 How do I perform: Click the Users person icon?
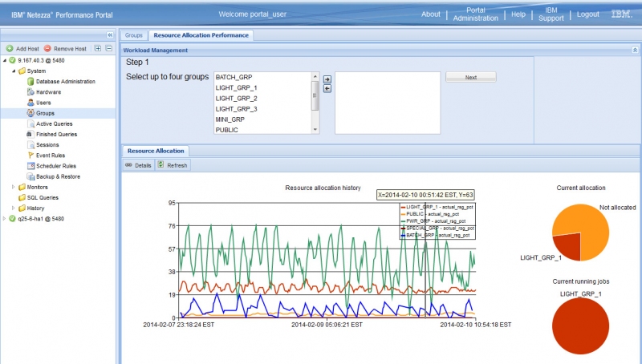tap(30, 103)
